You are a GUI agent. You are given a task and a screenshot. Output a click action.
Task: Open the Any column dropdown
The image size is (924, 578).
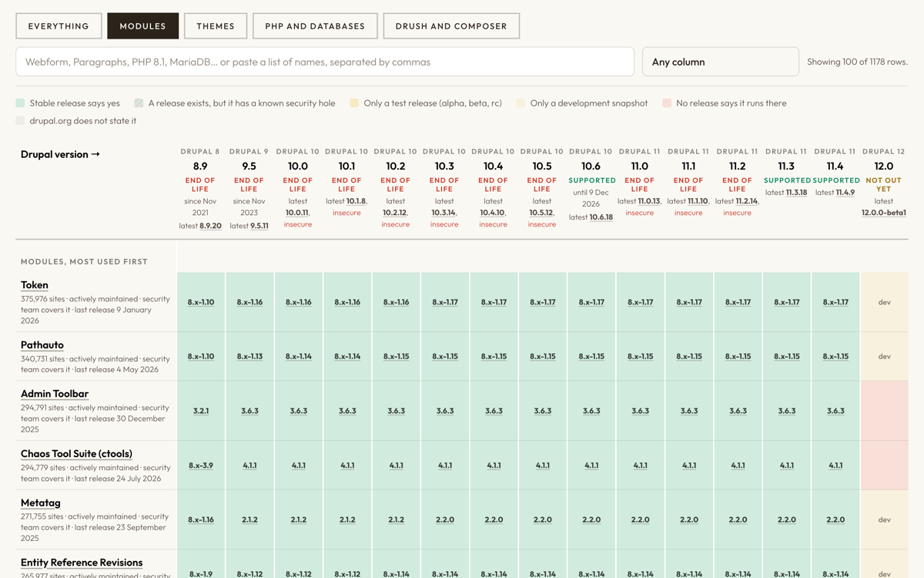[720, 62]
